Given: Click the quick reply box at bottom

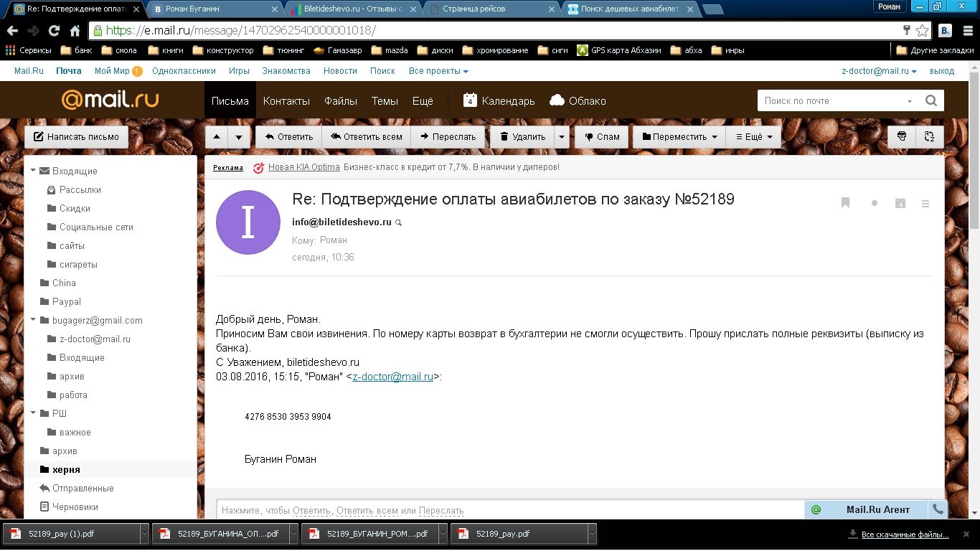Looking at the screenshot, I should click(510, 510).
